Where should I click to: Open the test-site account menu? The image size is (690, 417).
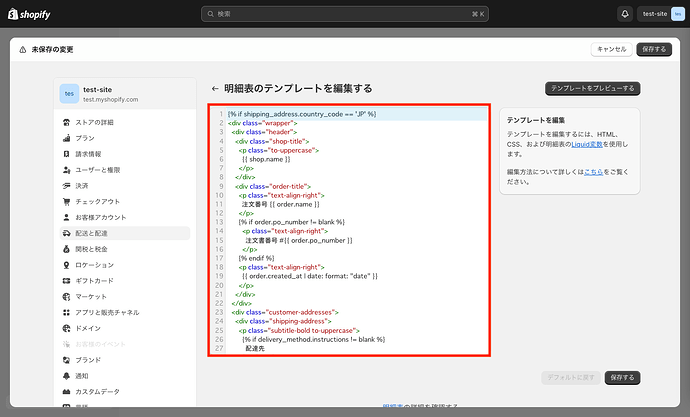[661, 14]
